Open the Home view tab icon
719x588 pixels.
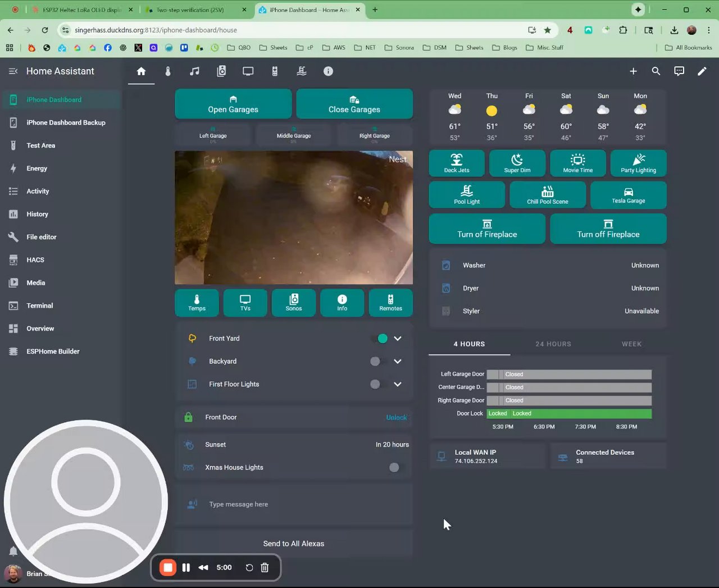pos(141,71)
